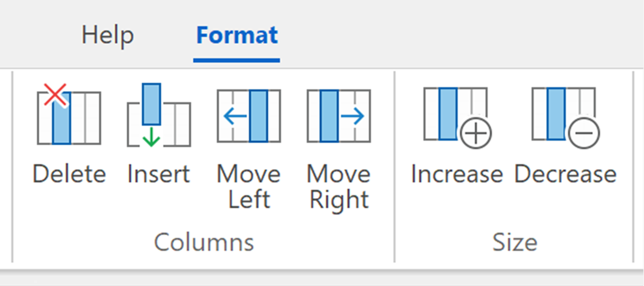Click the plus circle on Increase icon

(x=476, y=134)
